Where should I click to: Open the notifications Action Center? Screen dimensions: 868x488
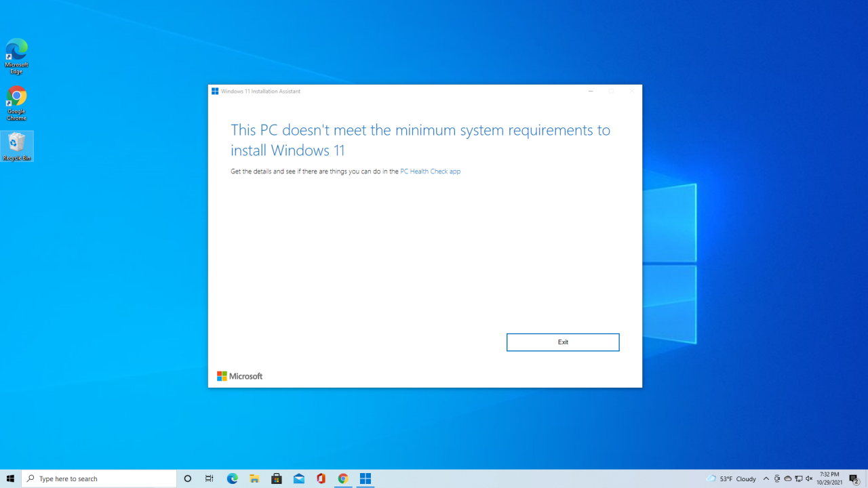click(x=853, y=478)
